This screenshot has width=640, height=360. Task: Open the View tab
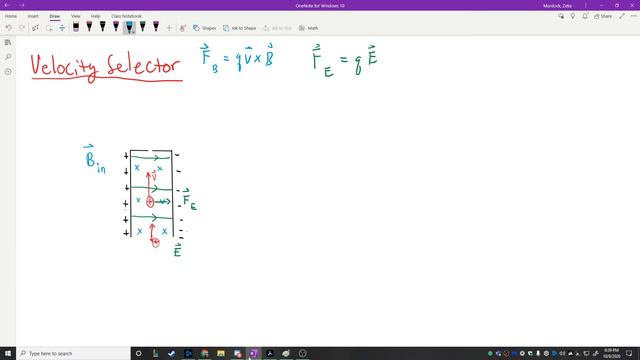point(76,16)
